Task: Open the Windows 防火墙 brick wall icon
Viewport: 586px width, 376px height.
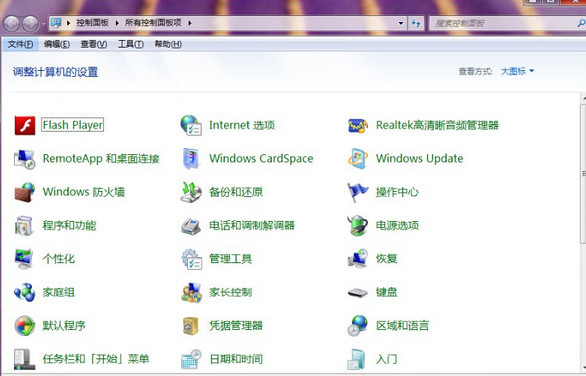Action: click(x=25, y=192)
